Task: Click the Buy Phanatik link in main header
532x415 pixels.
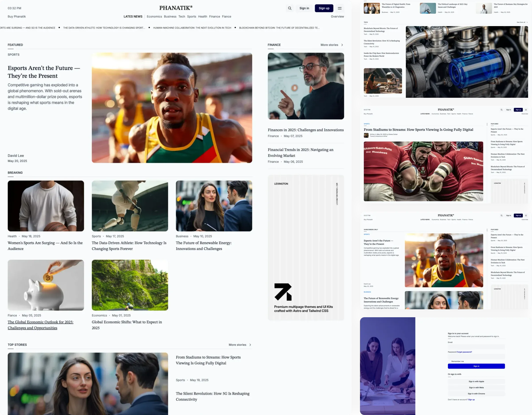Action: [x=17, y=17]
